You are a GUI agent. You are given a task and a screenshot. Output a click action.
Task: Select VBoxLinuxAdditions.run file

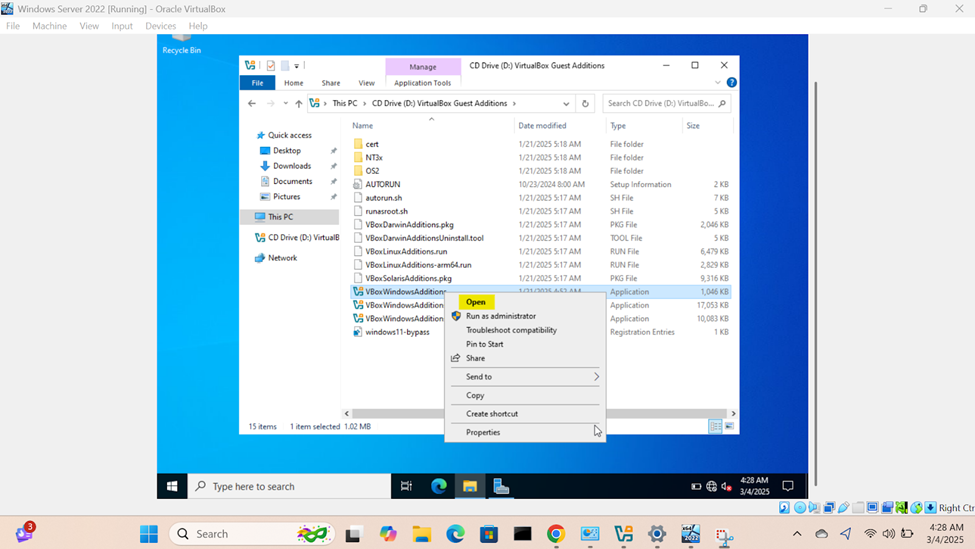pyautogui.click(x=406, y=251)
